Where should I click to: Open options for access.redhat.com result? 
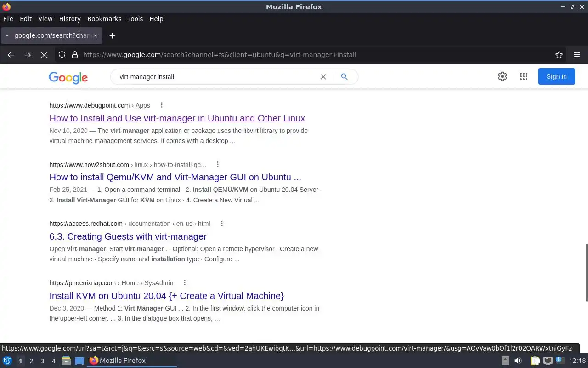(221, 224)
